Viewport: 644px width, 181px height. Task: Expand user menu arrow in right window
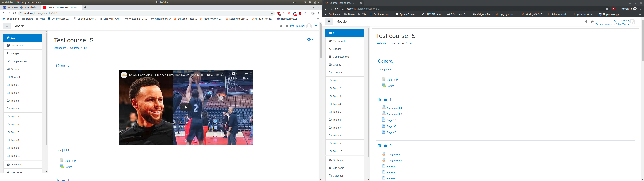pos(638,21)
